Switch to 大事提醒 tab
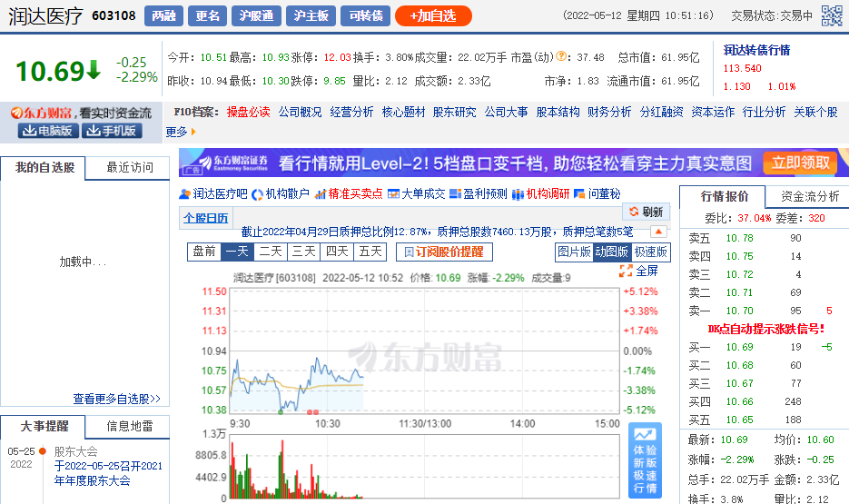Viewport: 849px width, 504px height. (44, 427)
